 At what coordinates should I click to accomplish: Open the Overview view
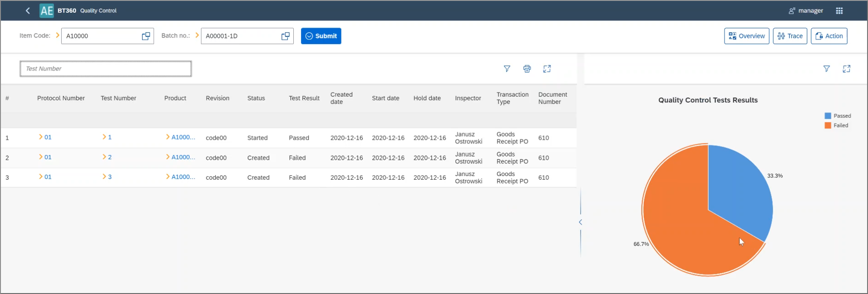click(x=747, y=36)
